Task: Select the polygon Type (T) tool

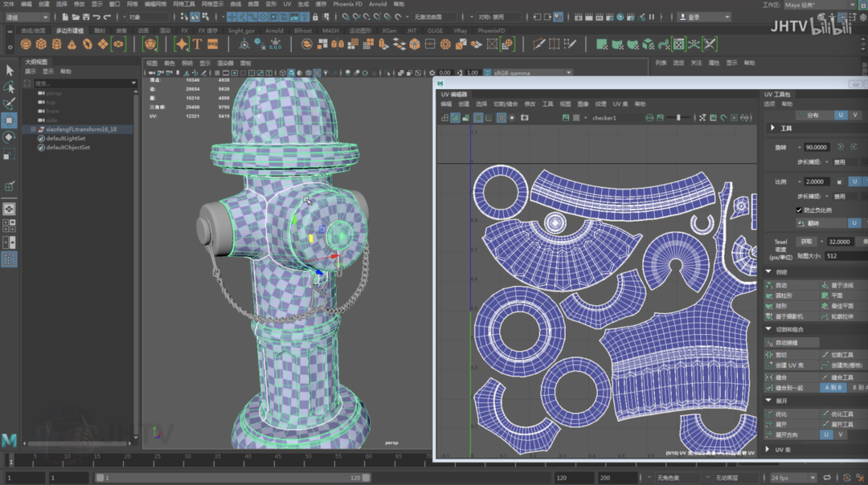Action: pos(198,45)
